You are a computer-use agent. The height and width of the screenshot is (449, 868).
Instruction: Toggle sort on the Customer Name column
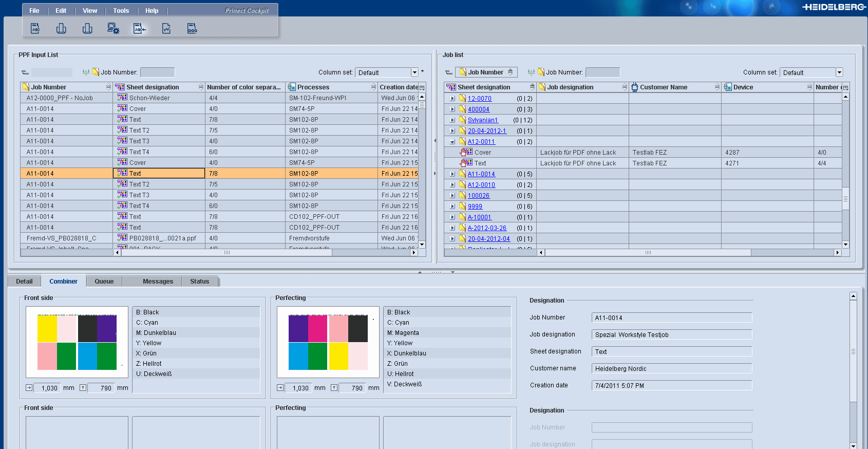[717, 87]
